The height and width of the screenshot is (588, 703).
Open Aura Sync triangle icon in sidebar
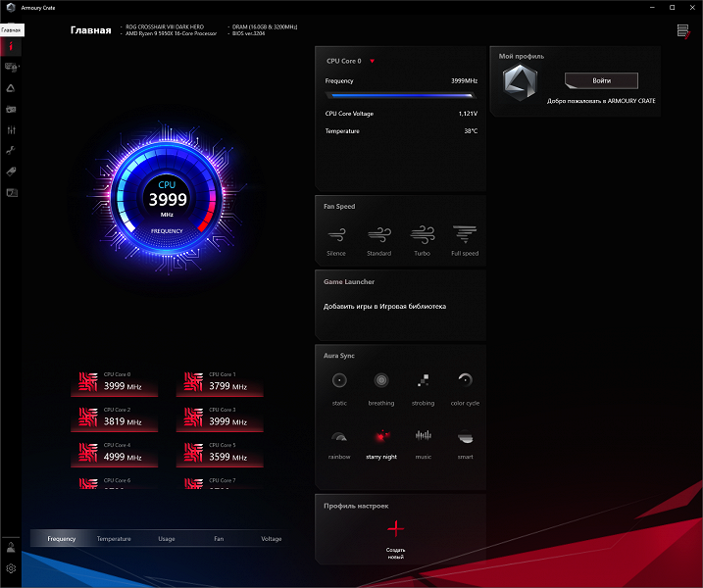pyautogui.click(x=11, y=88)
